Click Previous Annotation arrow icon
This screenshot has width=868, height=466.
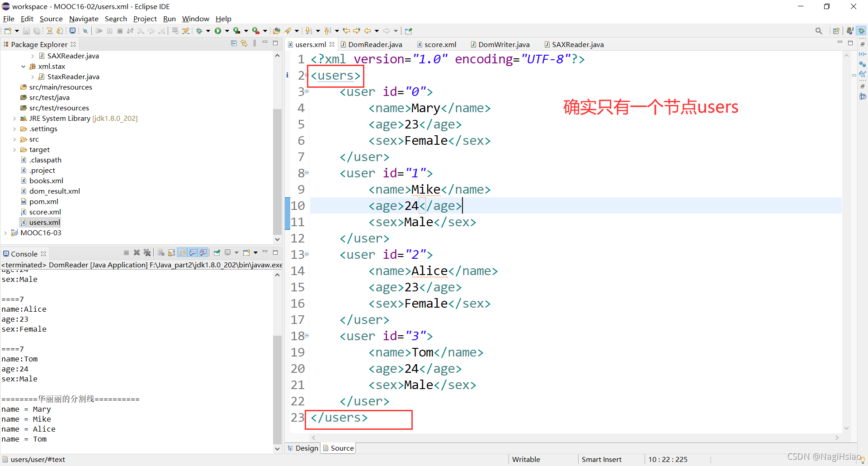click(327, 31)
